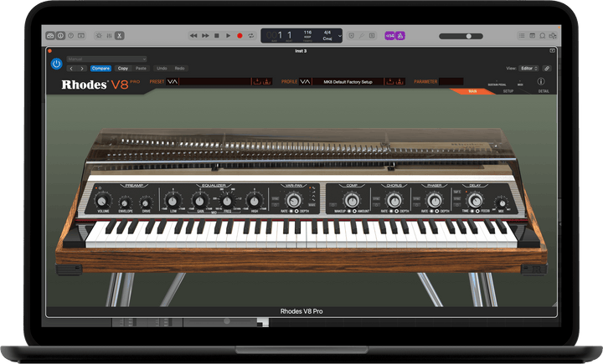Open the tuner icon in toolbar

tap(362, 36)
